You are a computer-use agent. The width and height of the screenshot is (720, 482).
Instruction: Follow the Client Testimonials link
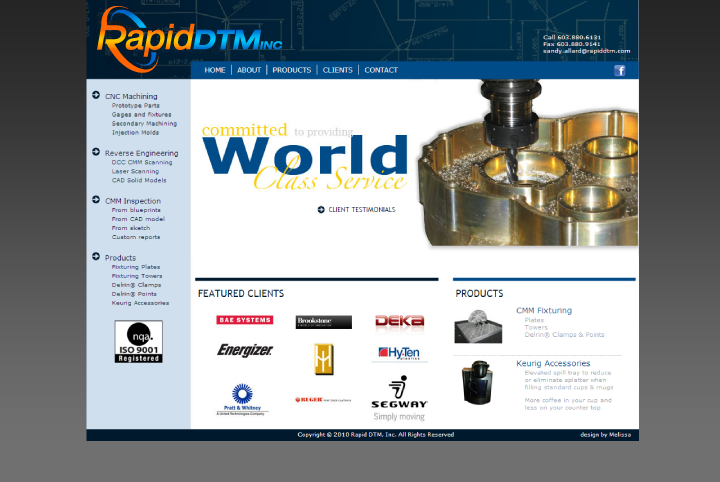point(361,210)
